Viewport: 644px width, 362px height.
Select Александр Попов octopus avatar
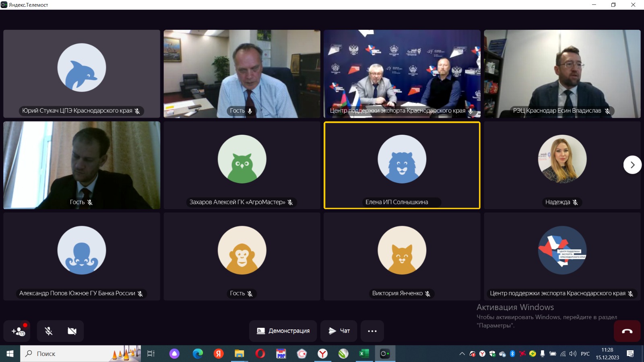82,250
